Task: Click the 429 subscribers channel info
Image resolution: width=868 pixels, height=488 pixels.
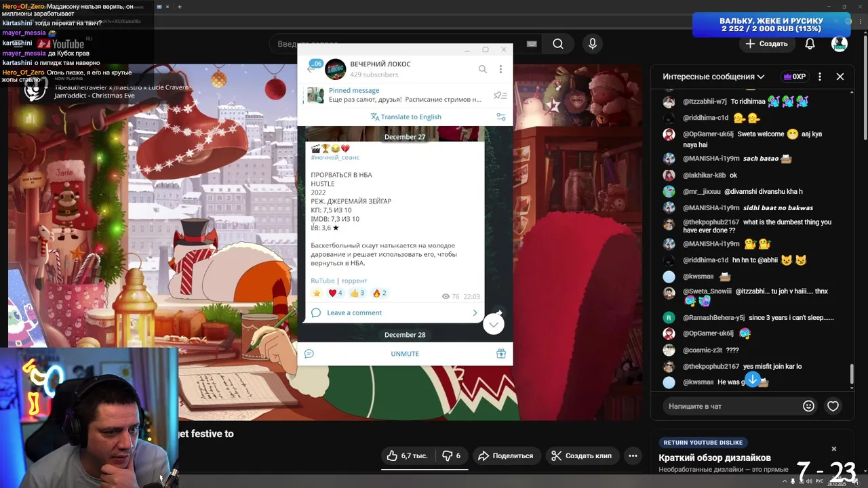Action: coord(374,75)
